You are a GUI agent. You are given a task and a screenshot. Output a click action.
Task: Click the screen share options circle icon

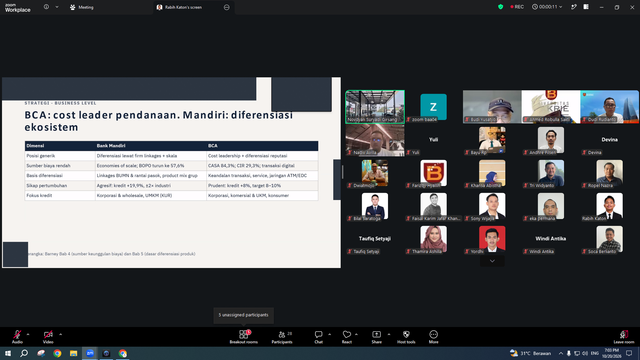[x=227, y=7]
